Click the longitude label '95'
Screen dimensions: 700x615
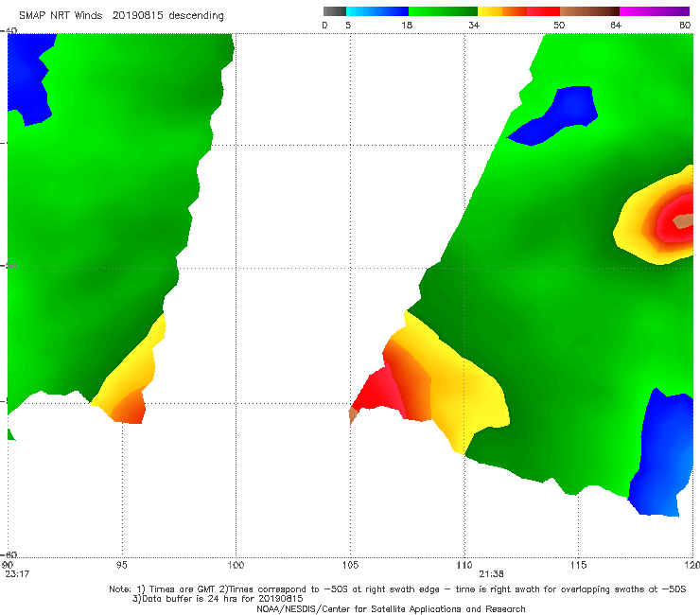(121, 566)
